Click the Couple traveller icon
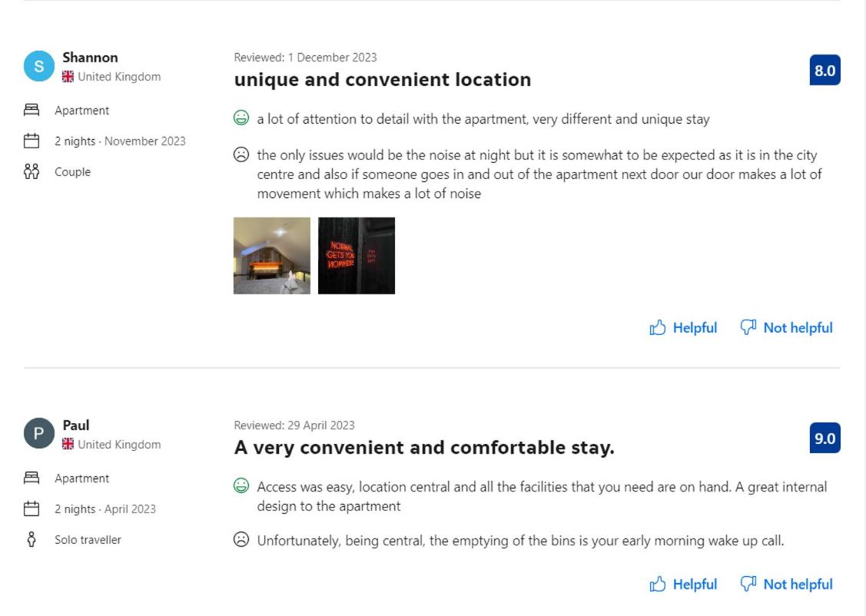866x616 pixels. pos(32,172)
